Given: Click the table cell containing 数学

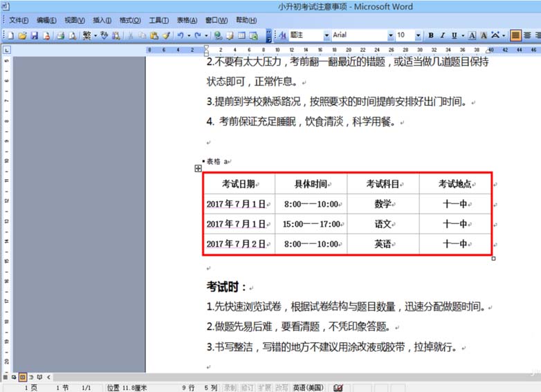Looking at the screenshot, I should point(383,204).
